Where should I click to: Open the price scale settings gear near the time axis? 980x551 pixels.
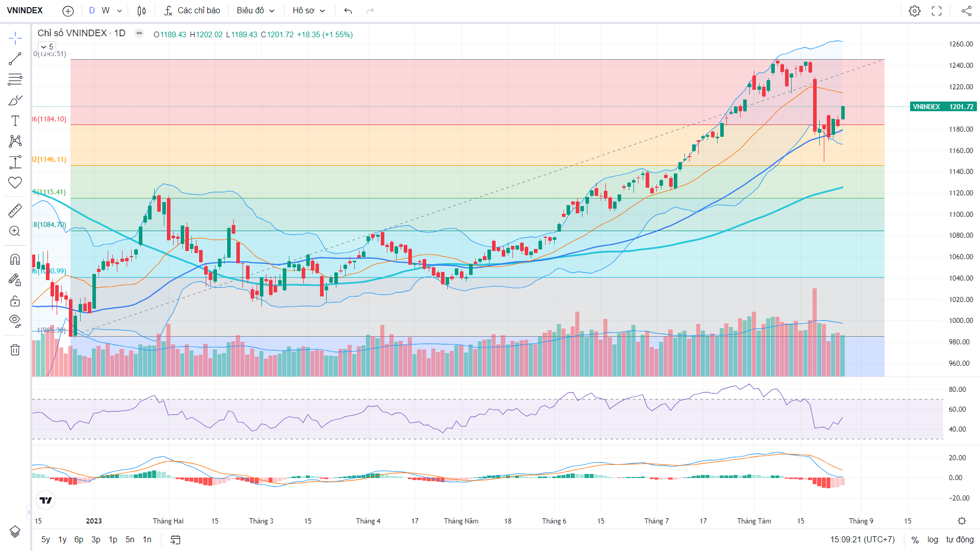coord(962,521)
